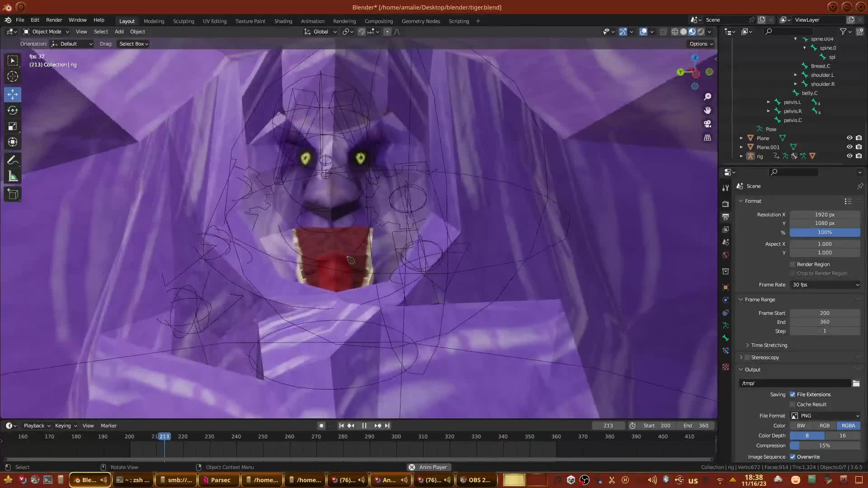Select the Measure ruler tool
This screenshot has width=868, height=488.
click(x=13, y=177)
